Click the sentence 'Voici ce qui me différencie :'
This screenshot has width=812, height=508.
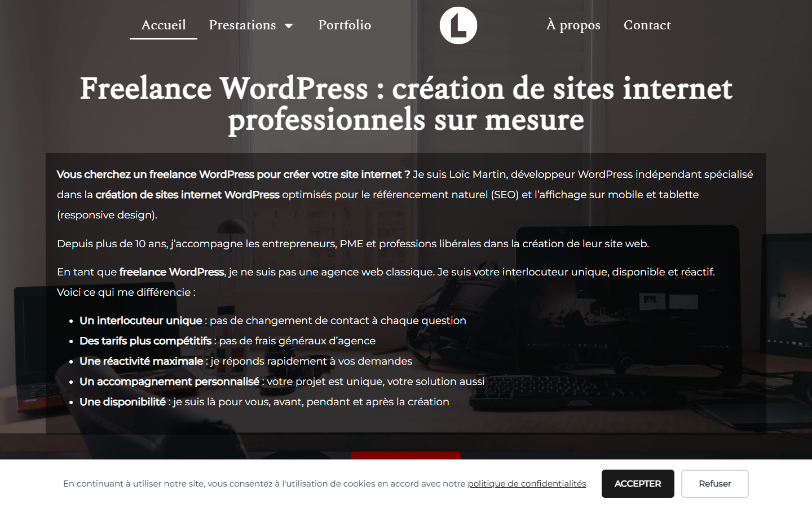126,292
